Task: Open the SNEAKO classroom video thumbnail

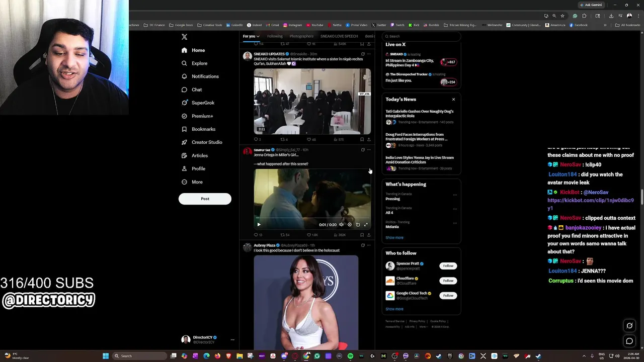Action: tap(312, 101)
